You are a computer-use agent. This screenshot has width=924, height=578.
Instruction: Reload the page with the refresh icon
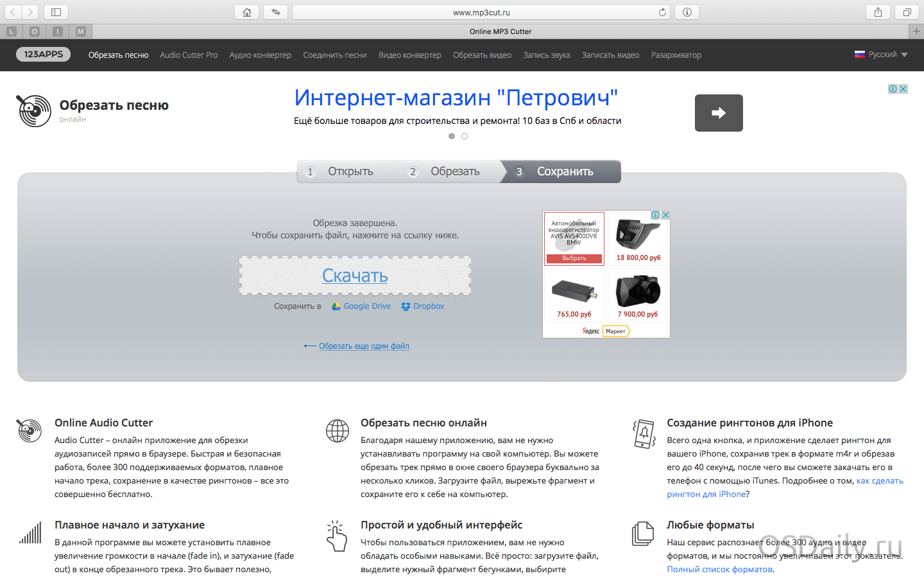[662, 12]
